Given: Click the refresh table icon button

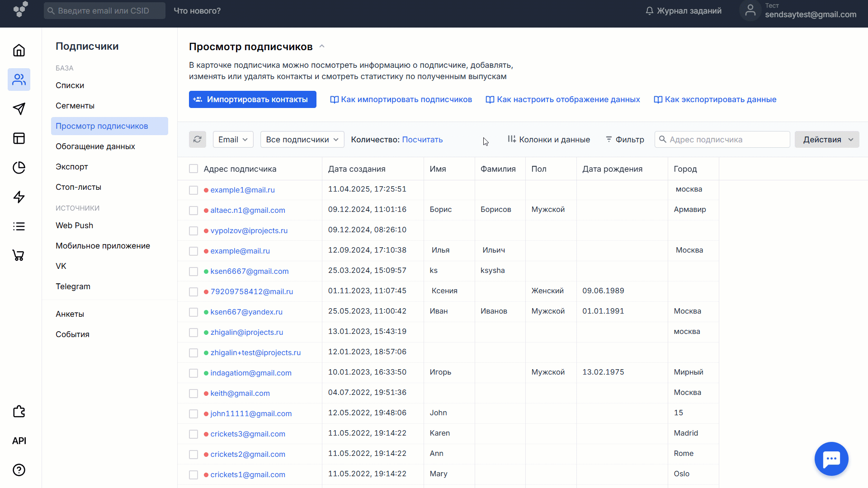Looking at the screenshot, I should 198,140.
